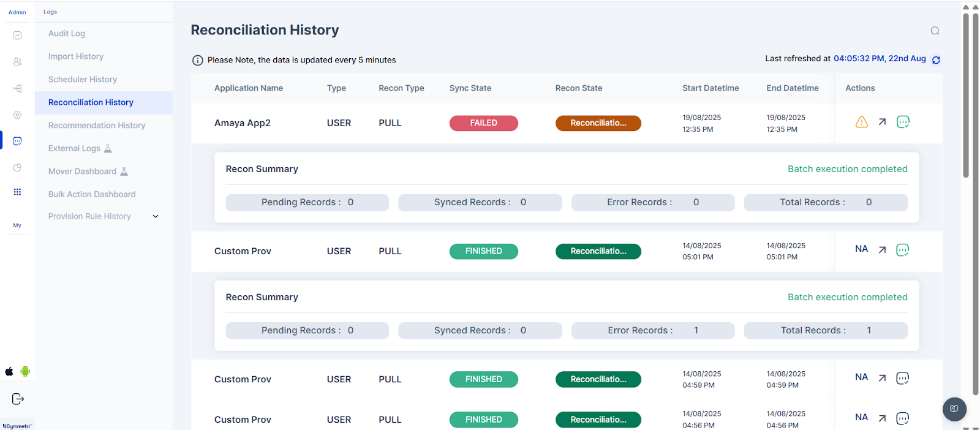Click Amaya App2 Batch execution completed status
980x430 pixels.
coord(848,169)
